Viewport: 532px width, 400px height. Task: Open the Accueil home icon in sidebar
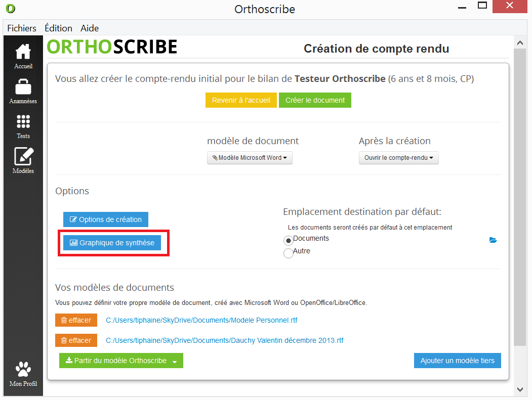coord(23,53)
